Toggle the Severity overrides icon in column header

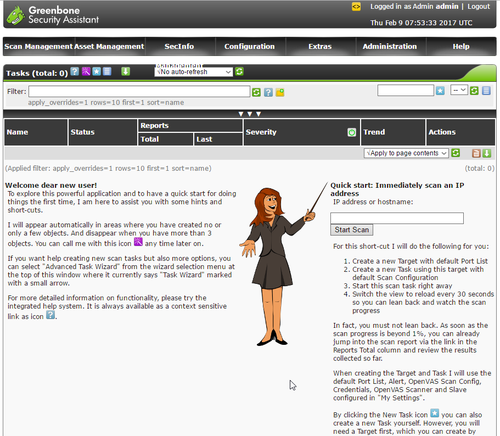point(352,132)
